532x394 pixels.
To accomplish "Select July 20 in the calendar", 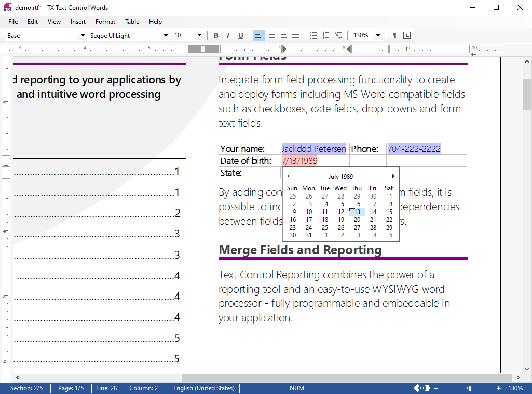I will 357,219.
